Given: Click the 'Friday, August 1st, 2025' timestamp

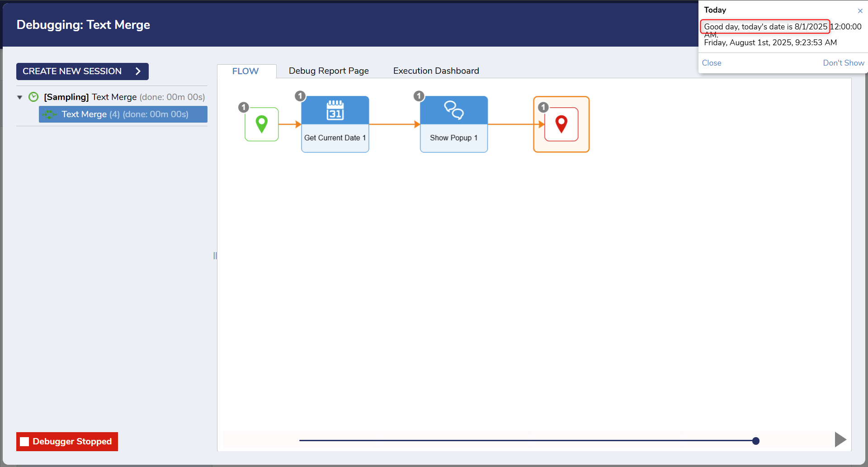Looking at the screenshot, I should (770, 43).
